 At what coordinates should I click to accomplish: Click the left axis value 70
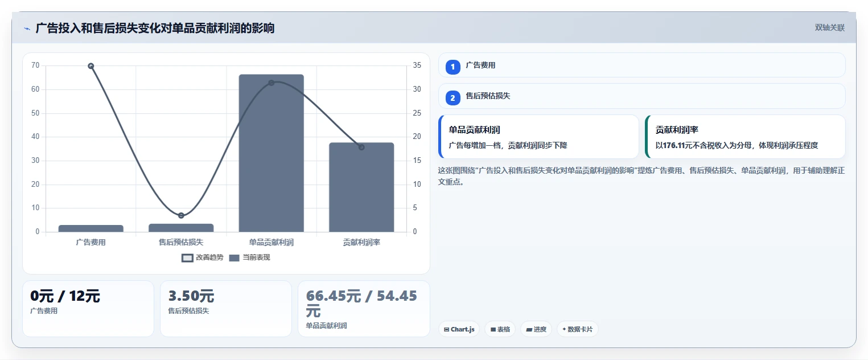pos(35,66)
